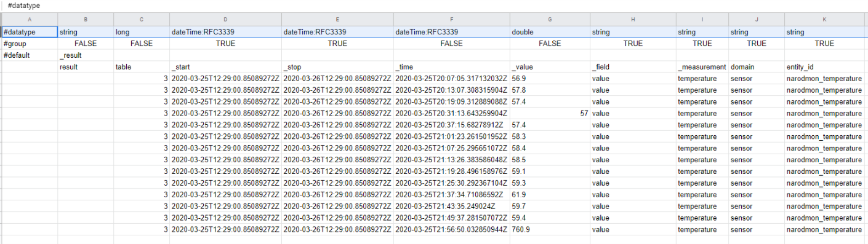Select column G header
Screen dimensions: 868x244
tap(550, 20)
